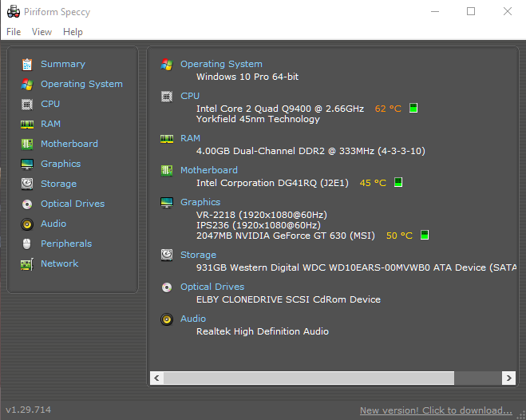Click 'Intel Core 2 Quad Q9400 @ 2.66GHz' text
The width and height of the screenshot is (526, 420).
[x=280, y=109]
